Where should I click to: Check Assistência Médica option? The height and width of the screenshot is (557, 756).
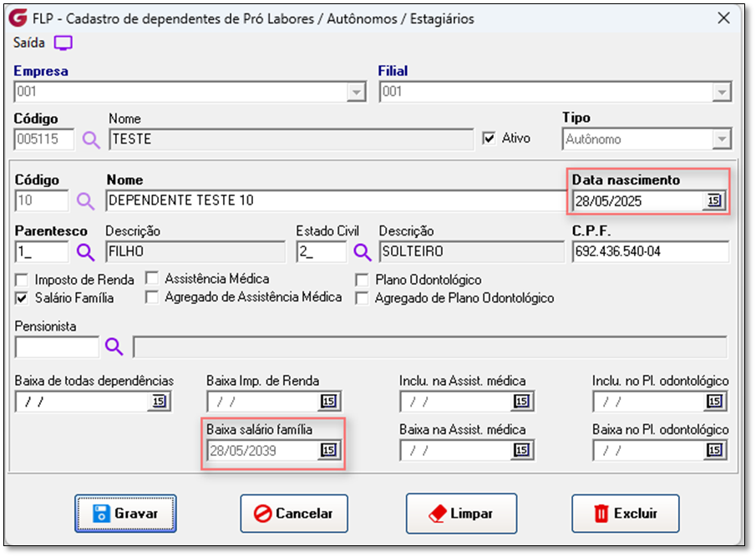[x=152, y=278]
